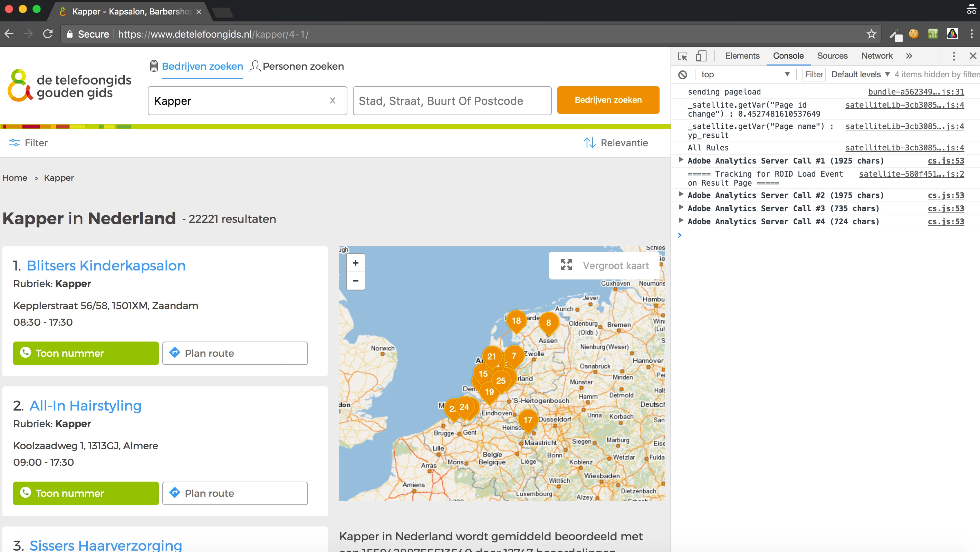The width and height of the screenshot is (980, 552).
Task: Click the reload page icon
Action: point(48,34)
